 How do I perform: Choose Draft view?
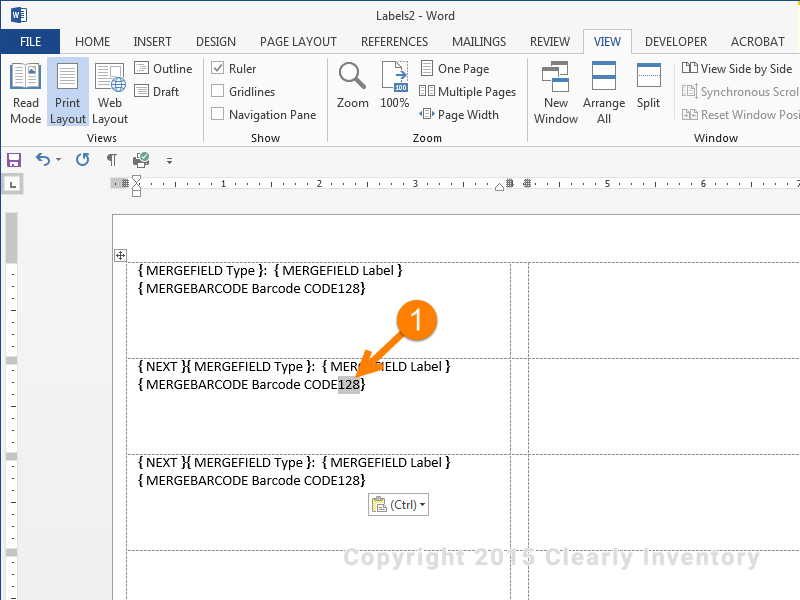157,91
